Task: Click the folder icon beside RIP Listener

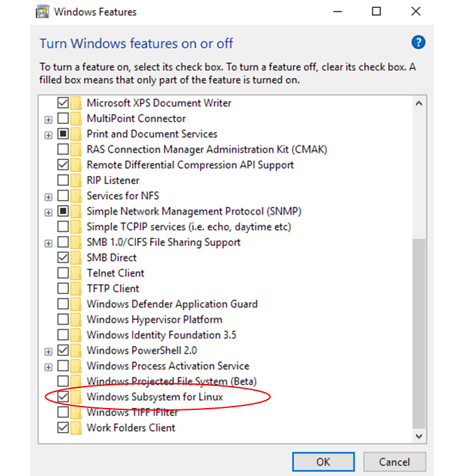Action: click(76, 180)
